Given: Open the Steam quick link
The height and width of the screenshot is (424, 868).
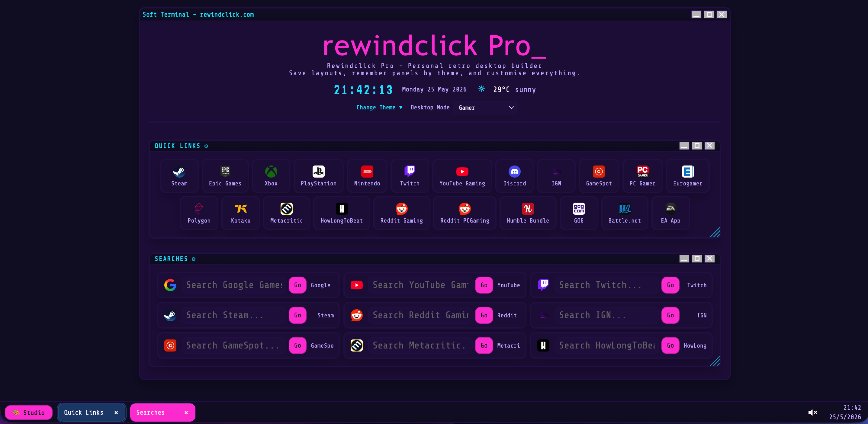Looking at the screenshot, I should (179, 176).
